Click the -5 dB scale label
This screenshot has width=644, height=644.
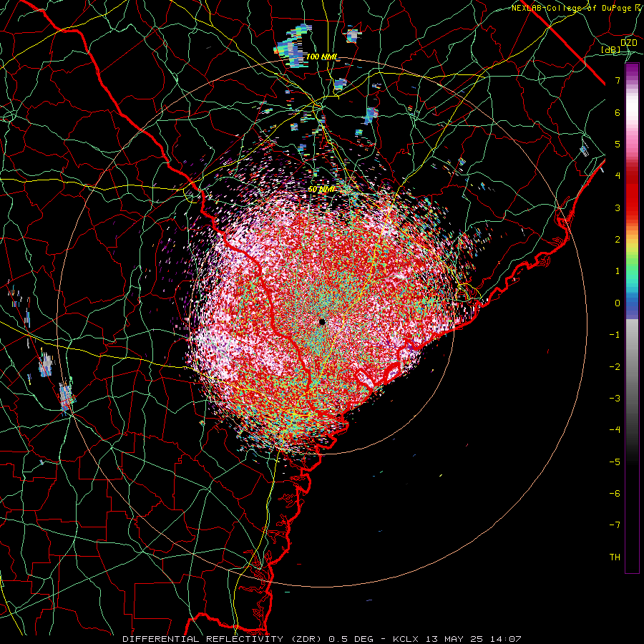[615, 462]
